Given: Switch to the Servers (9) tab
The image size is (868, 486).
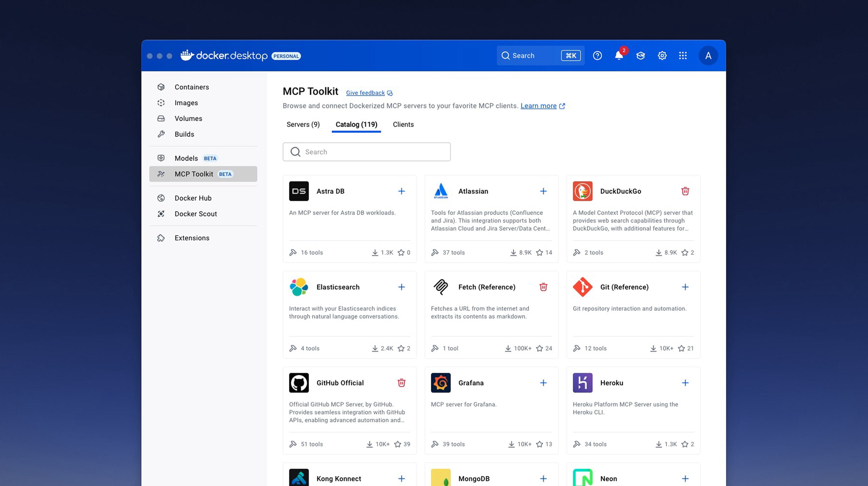Looking at the screenshot, I should click(303, 125).
